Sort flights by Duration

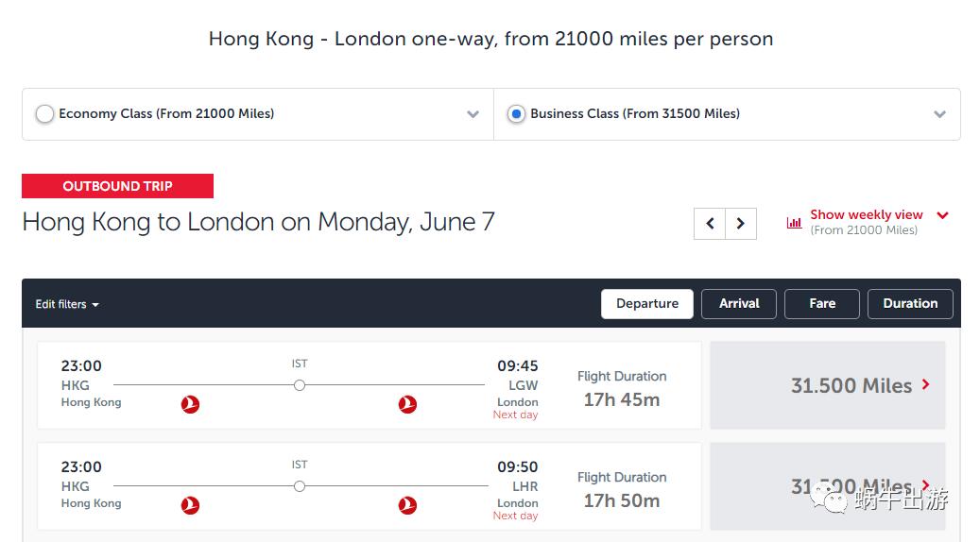click(910, 304)
